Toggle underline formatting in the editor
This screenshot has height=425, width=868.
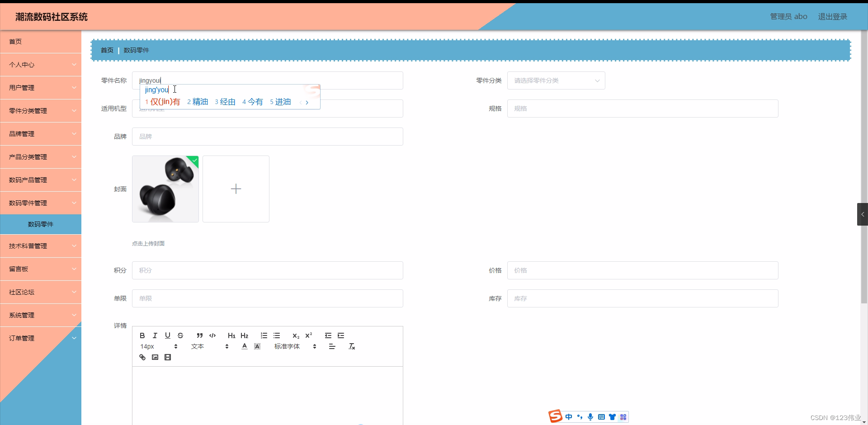167,335
